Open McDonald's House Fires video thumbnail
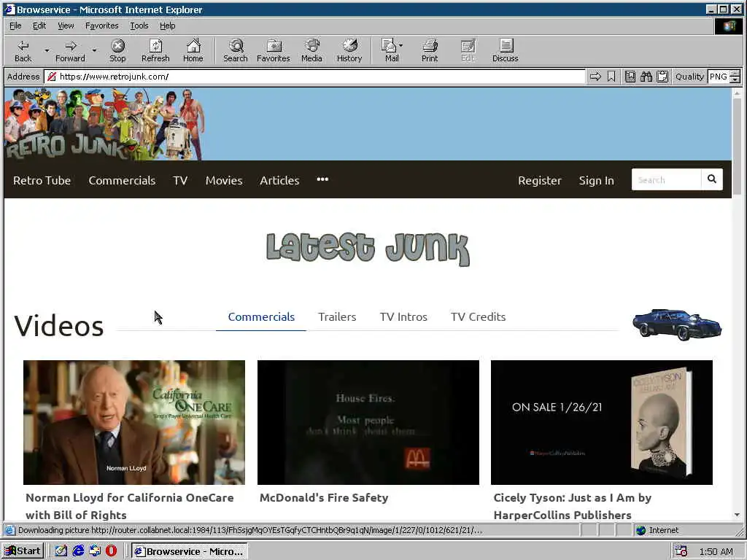 (x=368, y=422)
